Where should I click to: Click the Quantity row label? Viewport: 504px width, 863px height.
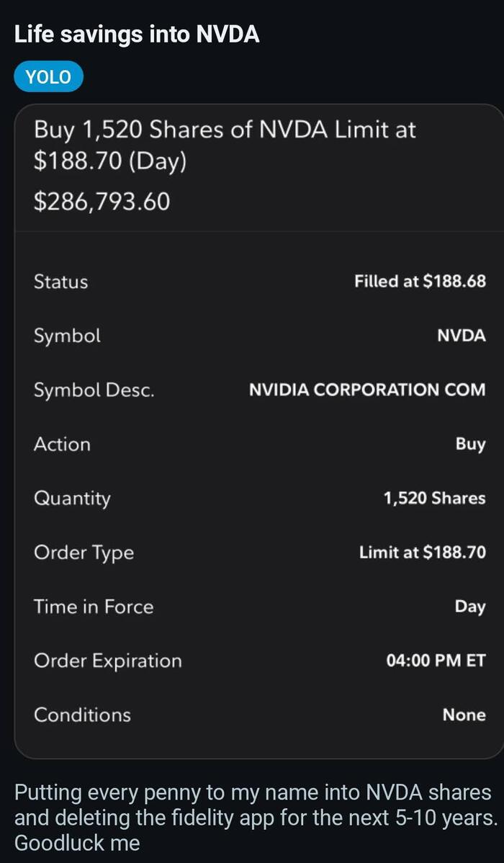72,498
